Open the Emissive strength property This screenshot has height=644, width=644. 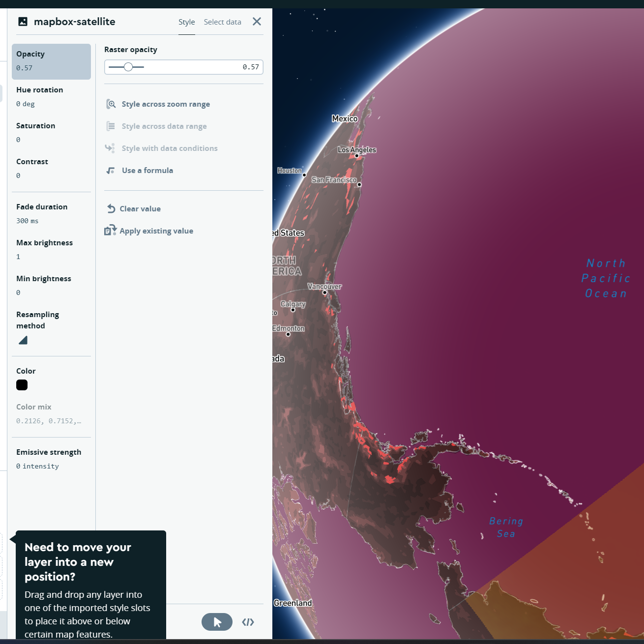49,458
